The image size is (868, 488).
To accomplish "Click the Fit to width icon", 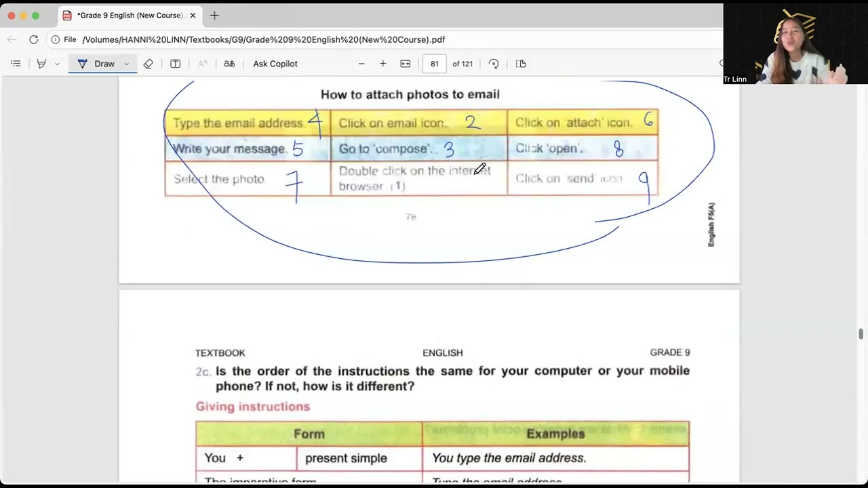I will [x=406, y=64].
